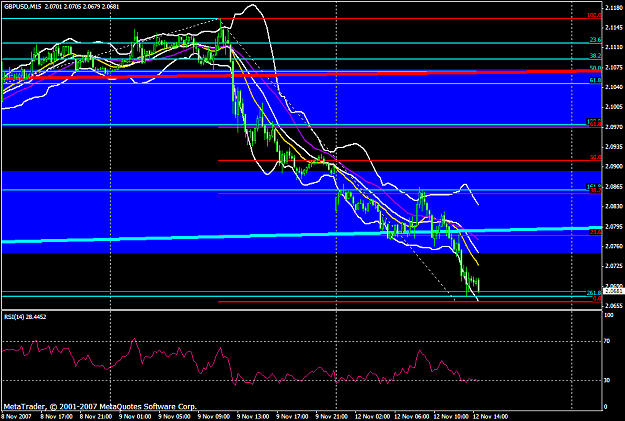This screenshot has width=625, height=421.
Task: Click the 8 Nov 21:00 time label
Action: [x=95, y=417]
